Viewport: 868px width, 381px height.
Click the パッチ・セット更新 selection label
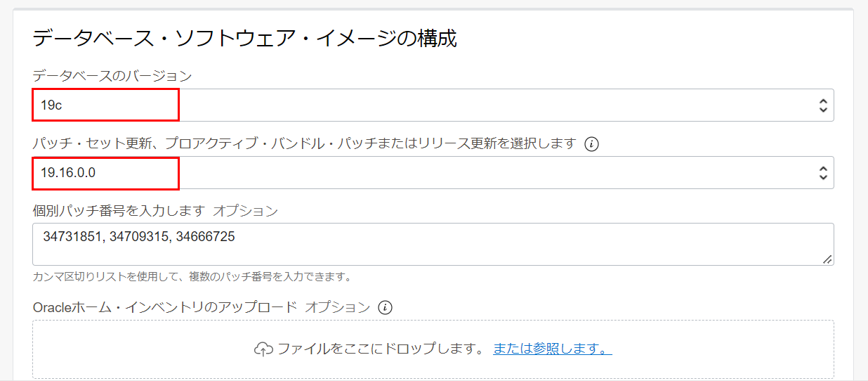click(x=304, y=144)
